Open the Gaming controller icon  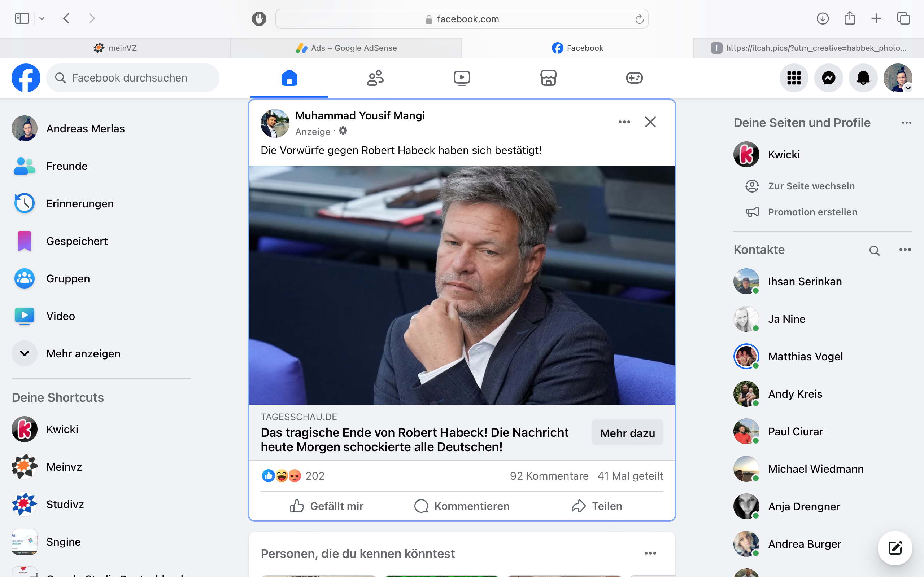click(x=634, y=78)
